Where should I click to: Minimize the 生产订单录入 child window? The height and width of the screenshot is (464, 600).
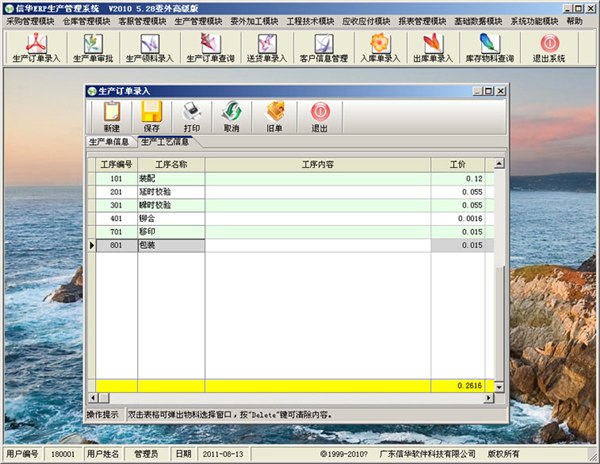(x=478, y=91)
